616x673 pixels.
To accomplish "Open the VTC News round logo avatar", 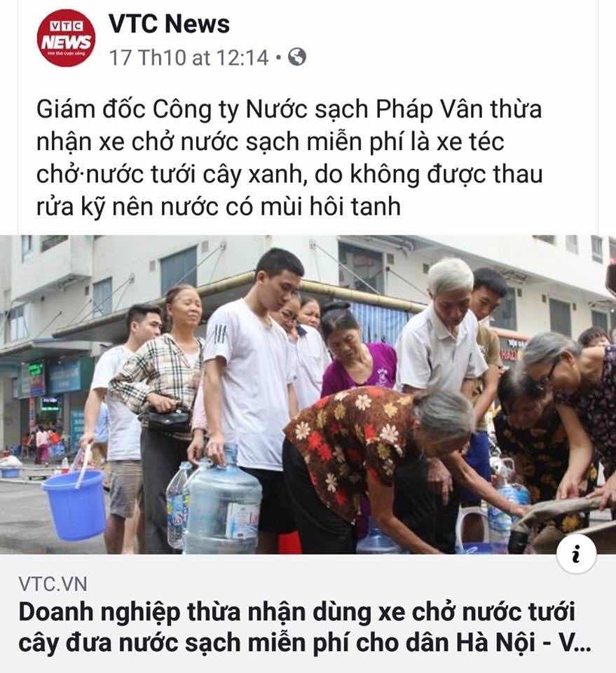I will point(66,38).
